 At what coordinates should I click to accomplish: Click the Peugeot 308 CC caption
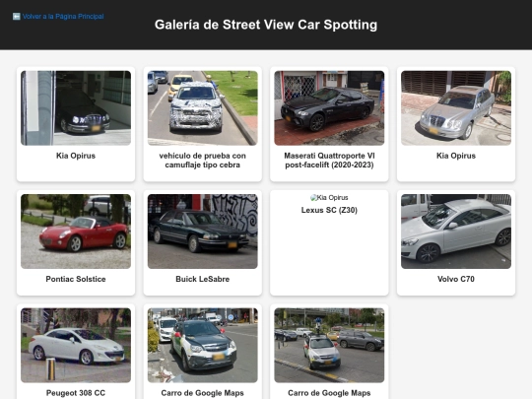tap(76, 393)
